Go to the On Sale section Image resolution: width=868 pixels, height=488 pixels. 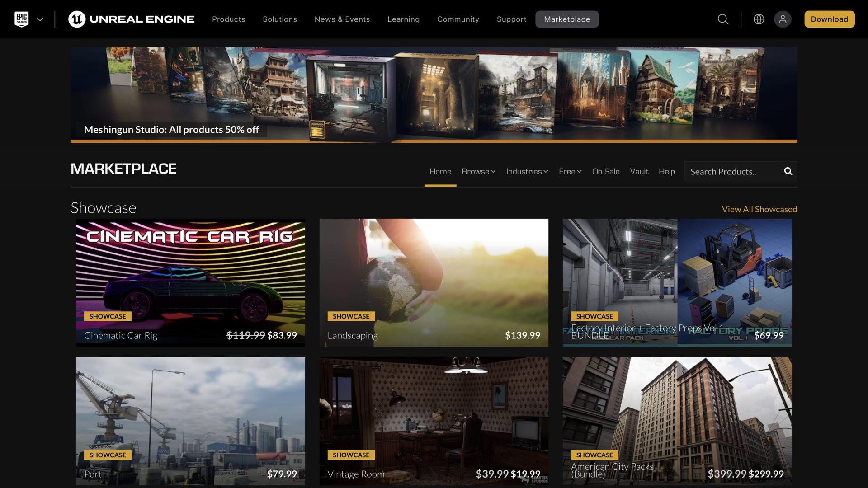[x=606, y=171]
